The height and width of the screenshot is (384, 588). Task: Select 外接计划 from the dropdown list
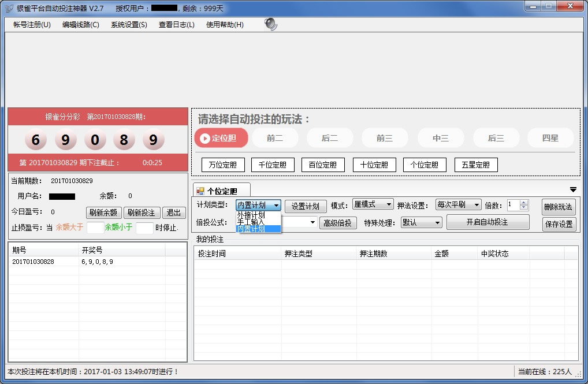[251, 215]
